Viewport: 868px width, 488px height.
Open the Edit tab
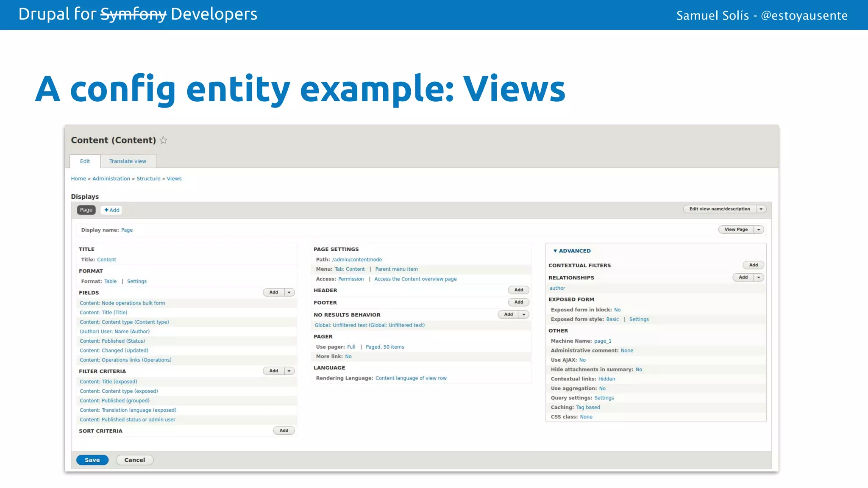(85, 161)
